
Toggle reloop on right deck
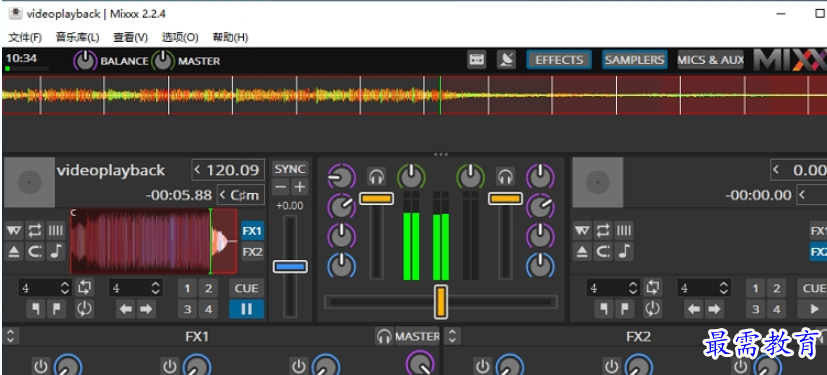(x=652, y=309)
